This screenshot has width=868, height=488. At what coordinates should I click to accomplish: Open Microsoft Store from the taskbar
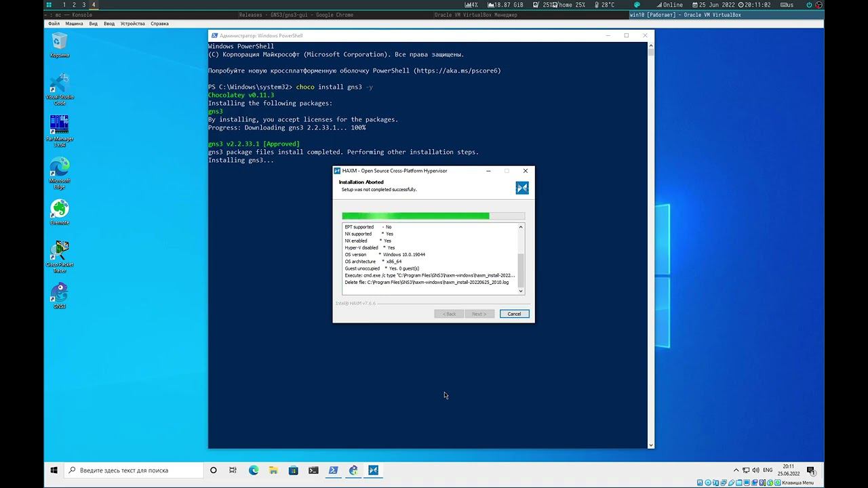coord(293,470)
